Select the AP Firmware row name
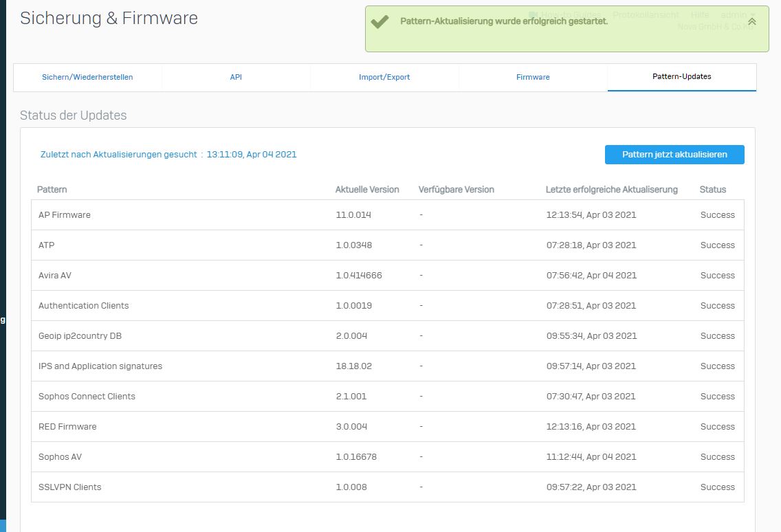 coord(65,214)
